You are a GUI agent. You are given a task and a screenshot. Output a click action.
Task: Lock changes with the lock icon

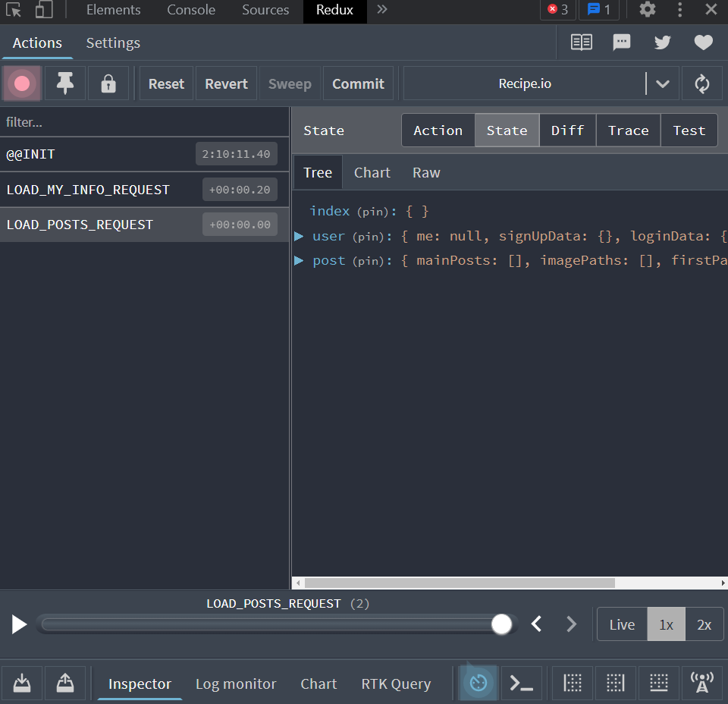point(108,83)
